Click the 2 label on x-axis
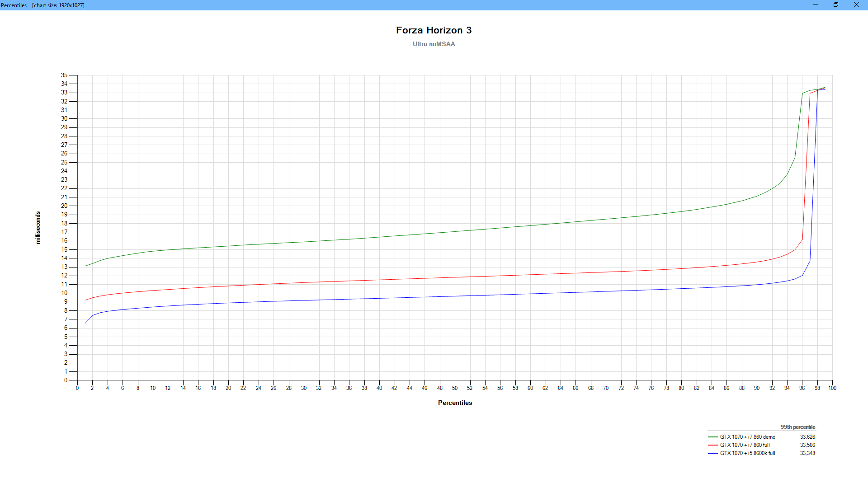868x488 pixels. click(92, 388)
